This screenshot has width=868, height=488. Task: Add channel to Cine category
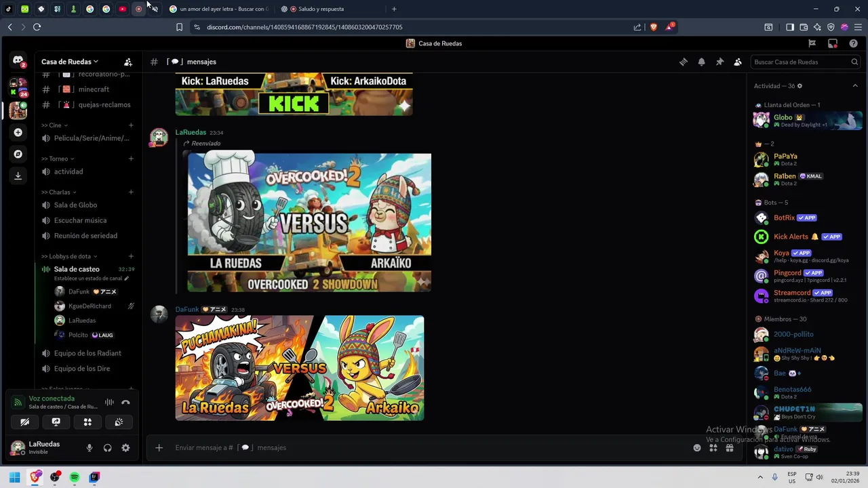click(131, 125)
